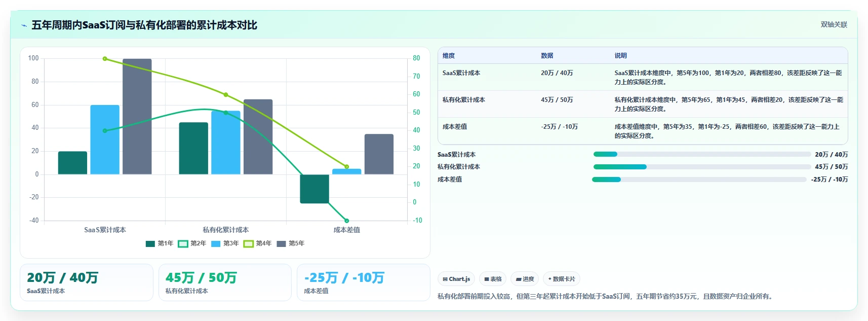Screen dimensions: 868x321
Task: Click the 第1年 bar for 私有化累计成本
Action: pos(193,148)
